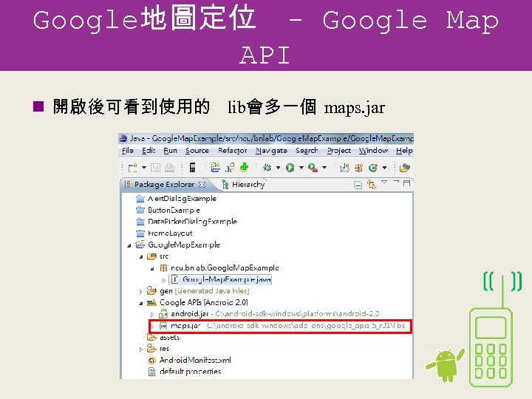The width and height of the screenshot is (532, 399).
Task: Open the Edit menu
Action: [x=149, y=150]
